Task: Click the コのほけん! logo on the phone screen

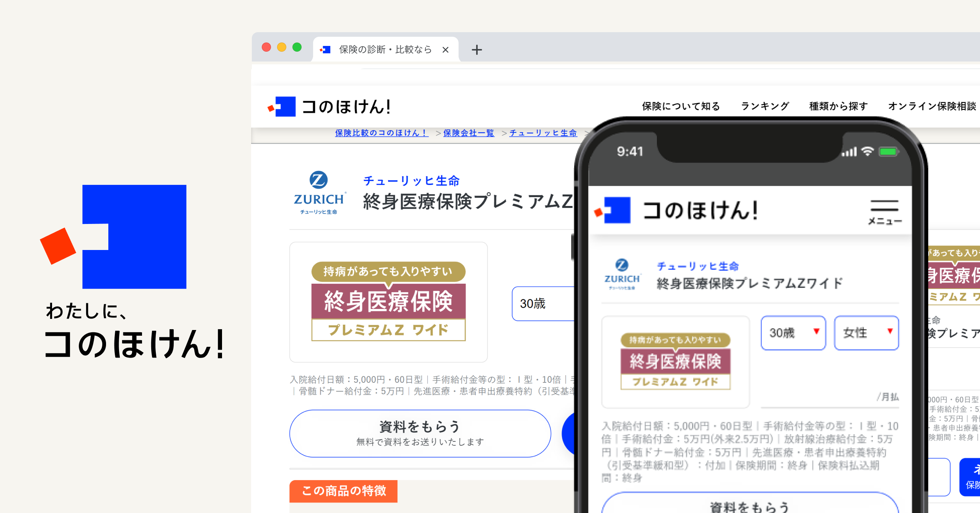Action: click(x=676, y=210)
